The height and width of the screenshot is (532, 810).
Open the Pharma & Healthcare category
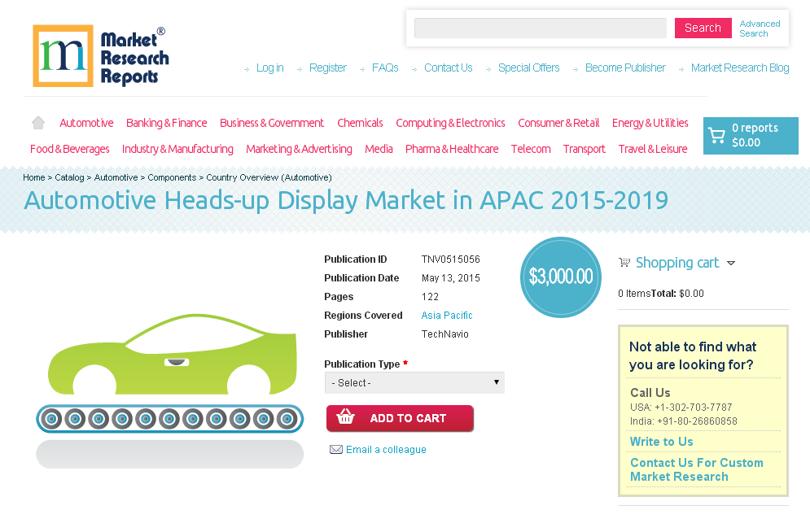[x=452, y=149]
